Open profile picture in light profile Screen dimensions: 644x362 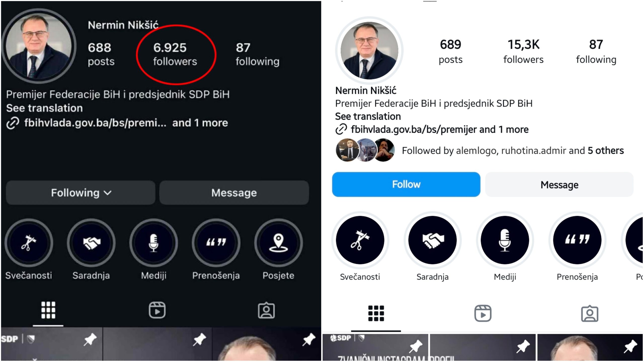(x=369, y=51)
